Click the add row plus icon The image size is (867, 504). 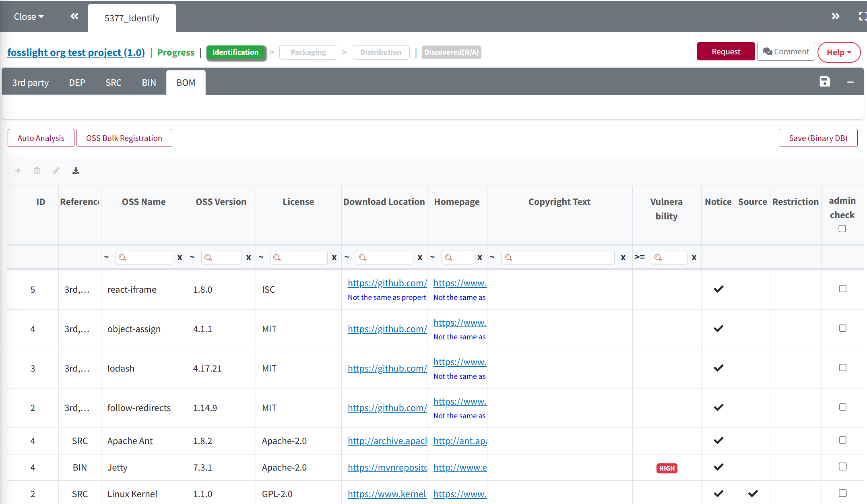18,171
